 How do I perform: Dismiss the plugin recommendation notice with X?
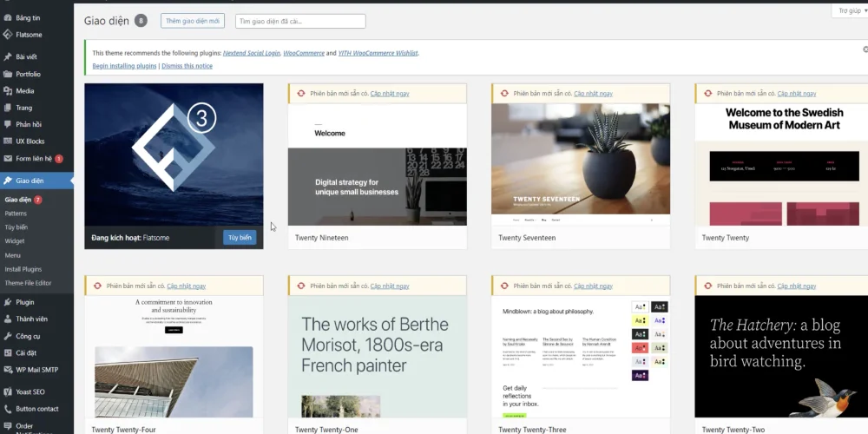click(x=865, y=49)
